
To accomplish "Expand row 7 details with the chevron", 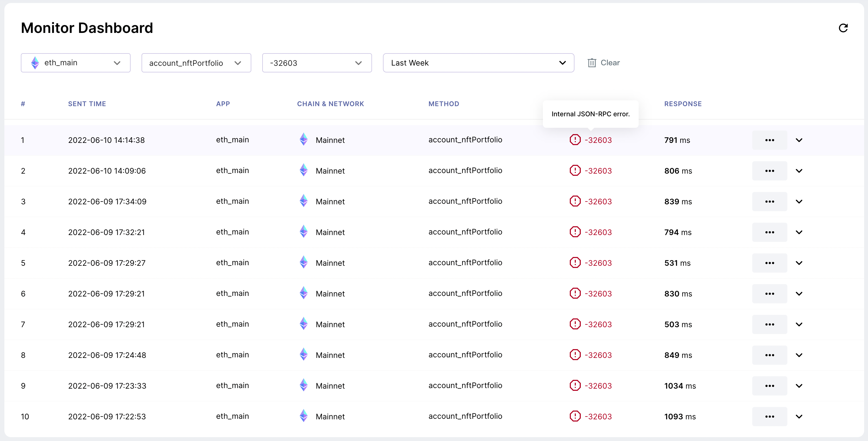I will point(799,324).
